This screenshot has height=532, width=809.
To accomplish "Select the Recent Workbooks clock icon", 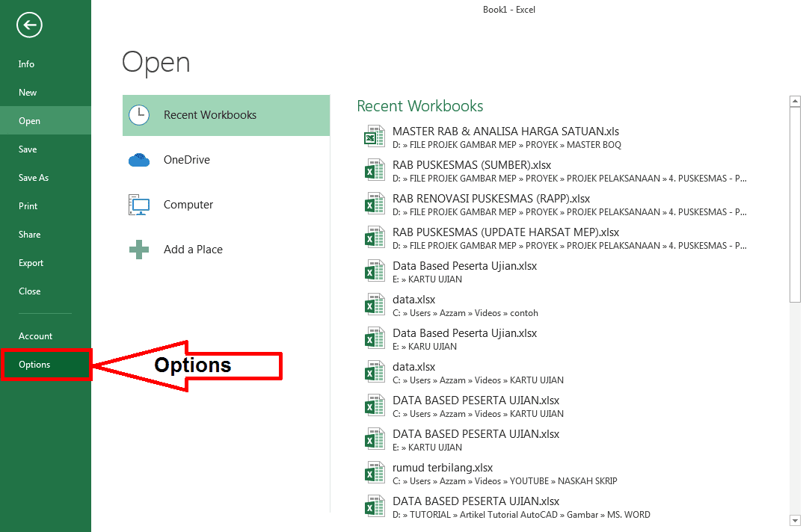I will 139,115.
